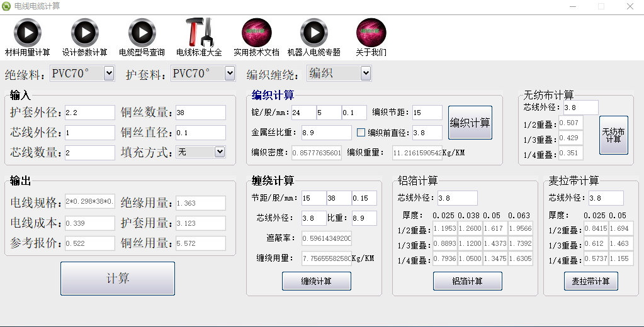Open 电缆型号查询 icon
The height and width of the screenshot is (327, 644).
click(x=142, y=33)
